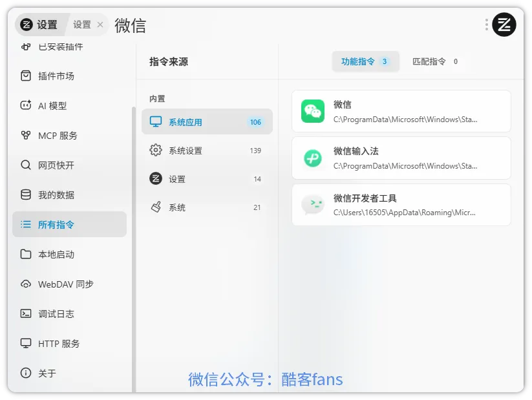Click the 微信输入法 app icon

[312, 158]
